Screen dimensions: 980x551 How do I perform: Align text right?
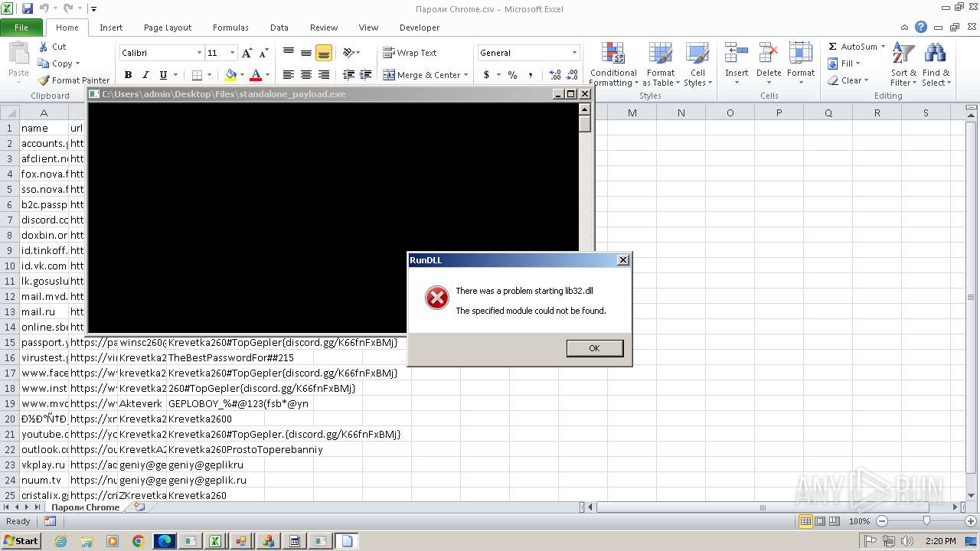point(324,75)
